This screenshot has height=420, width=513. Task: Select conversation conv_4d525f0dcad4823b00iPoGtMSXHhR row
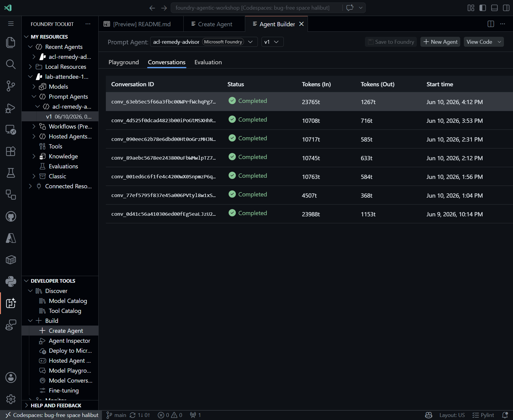click(309, 120)
